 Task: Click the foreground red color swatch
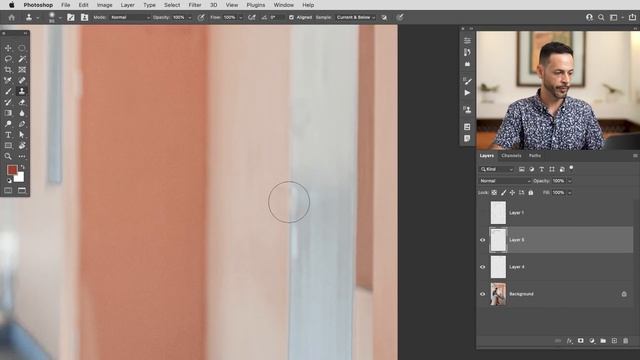pyautogui.click(x=12, y=170)
